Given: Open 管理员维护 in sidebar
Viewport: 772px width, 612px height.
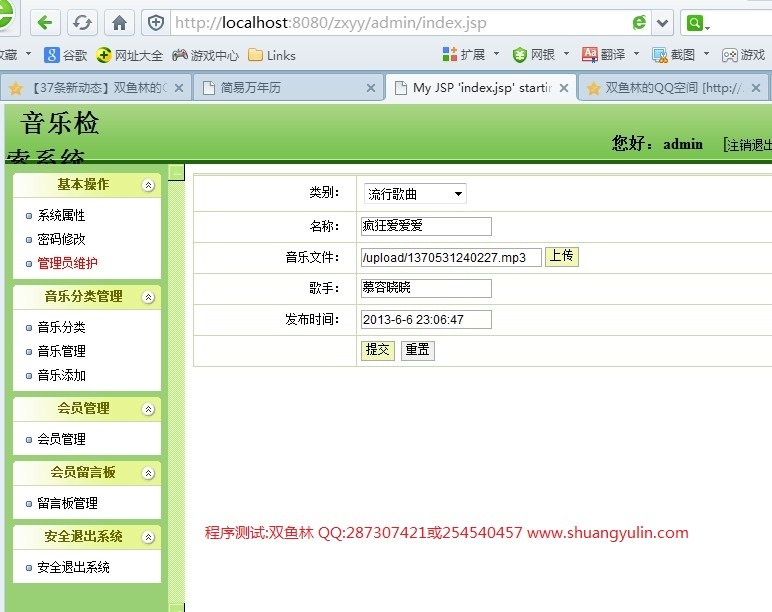Looking at the screenshot, I should click(x=67, y=263).
